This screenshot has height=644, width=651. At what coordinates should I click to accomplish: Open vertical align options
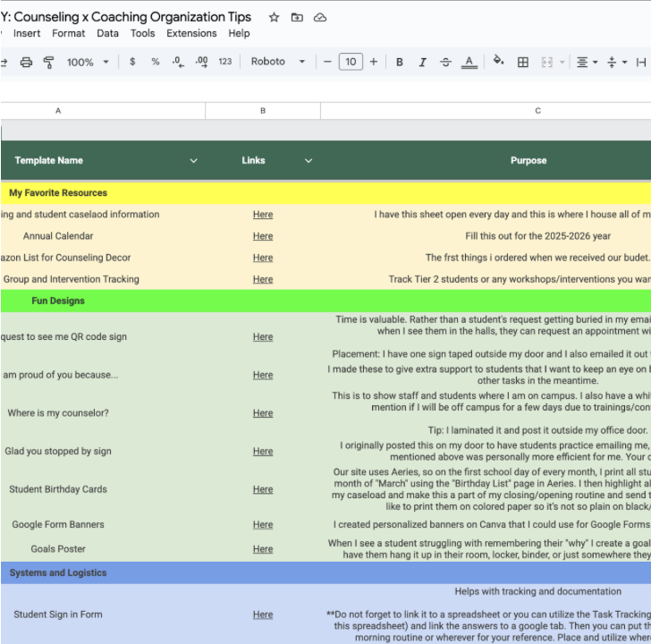(x=616, y=63)
